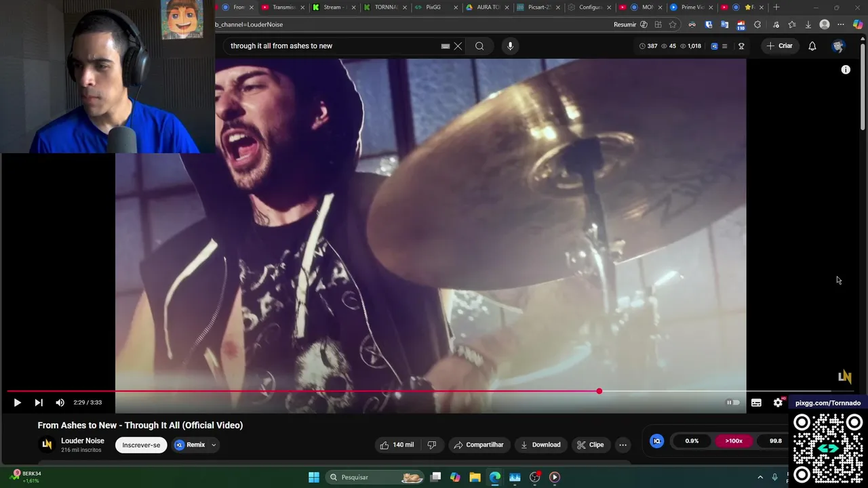Like the video with 140 mil likes
Screen dimensions: 868x488
tap(397, 445)
